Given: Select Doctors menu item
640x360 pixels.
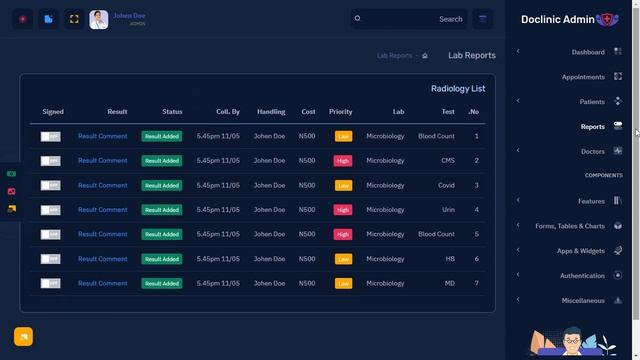Looking at the screenshot, I should tap(593, 152).
